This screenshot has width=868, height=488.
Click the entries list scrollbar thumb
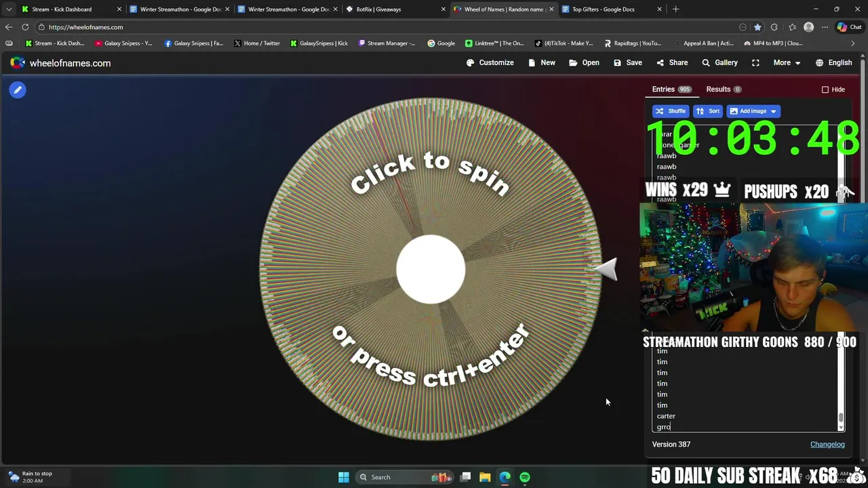click(841, 418)
